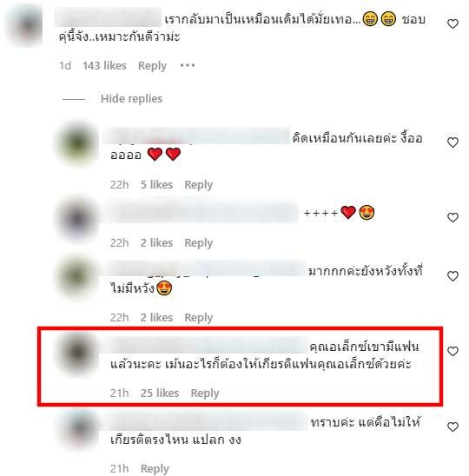Open '25 likes' list on highlighted reply
Viewport: 469px width, 476px height.
tap(160, 393)
